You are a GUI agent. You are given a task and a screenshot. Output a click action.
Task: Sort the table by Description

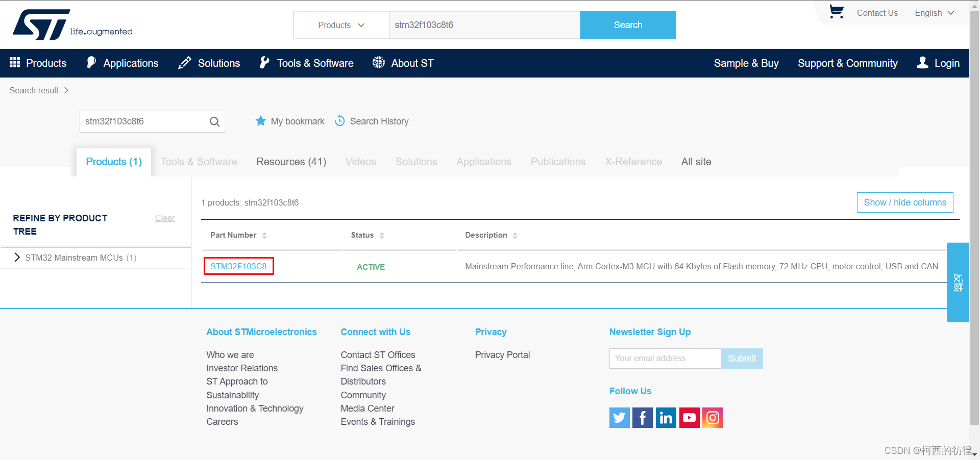tap(515, 236)
